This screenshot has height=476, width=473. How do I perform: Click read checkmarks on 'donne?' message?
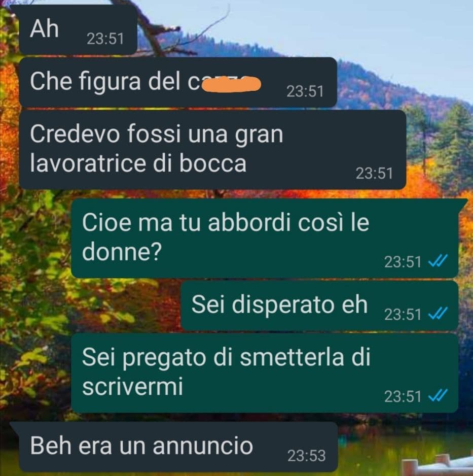(438, 261)
